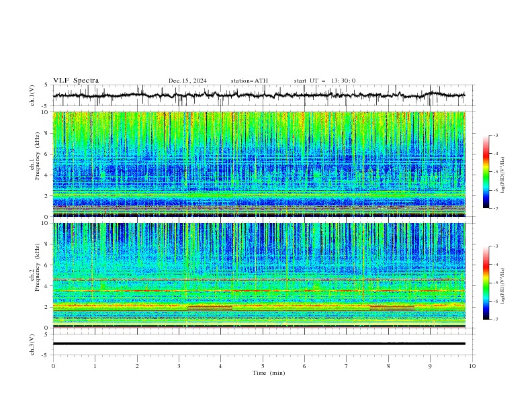
Task: Click the "VLF Spectra" plot title
Action: point(76,81)
